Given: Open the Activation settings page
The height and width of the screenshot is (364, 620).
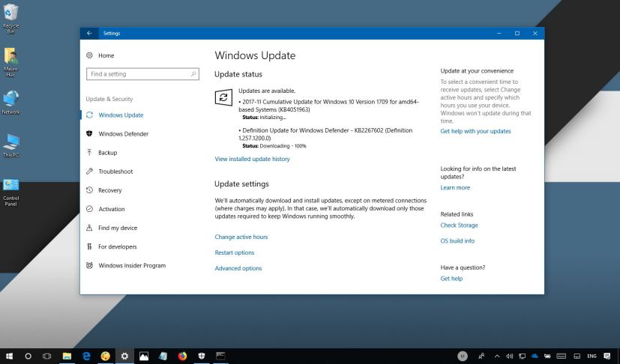Looking at the screenshot, I should tap(112, 209).
